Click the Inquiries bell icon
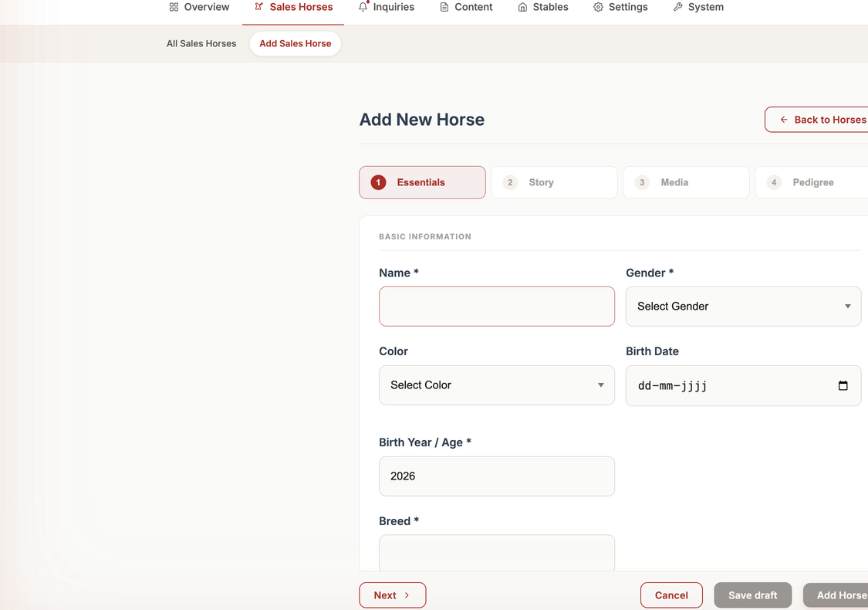The width and height of the screenshot is (868, 610). tap(363, 7)
